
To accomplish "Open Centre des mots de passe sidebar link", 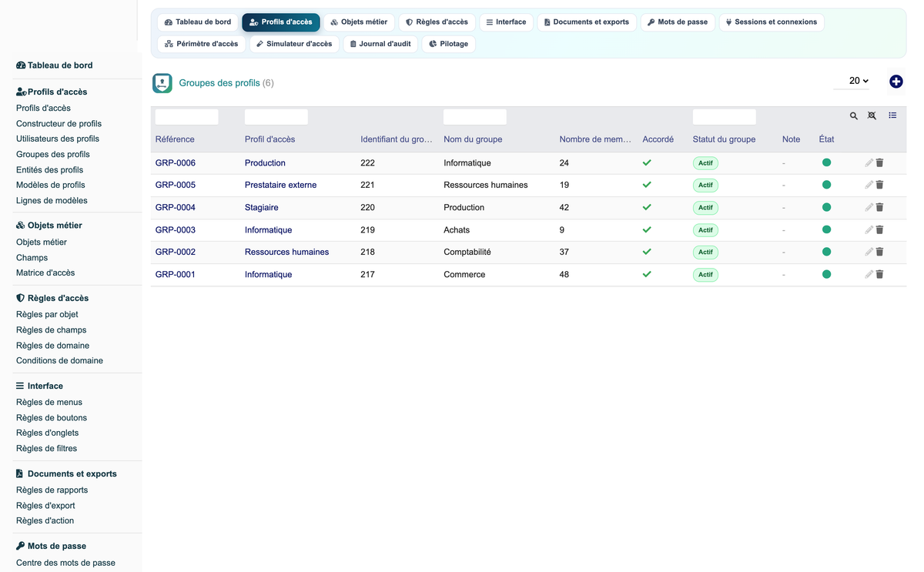I will (x=65, y=563).
